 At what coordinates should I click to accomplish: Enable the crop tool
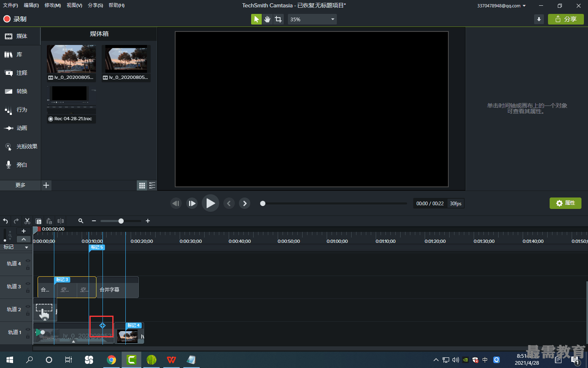point(278,19)
